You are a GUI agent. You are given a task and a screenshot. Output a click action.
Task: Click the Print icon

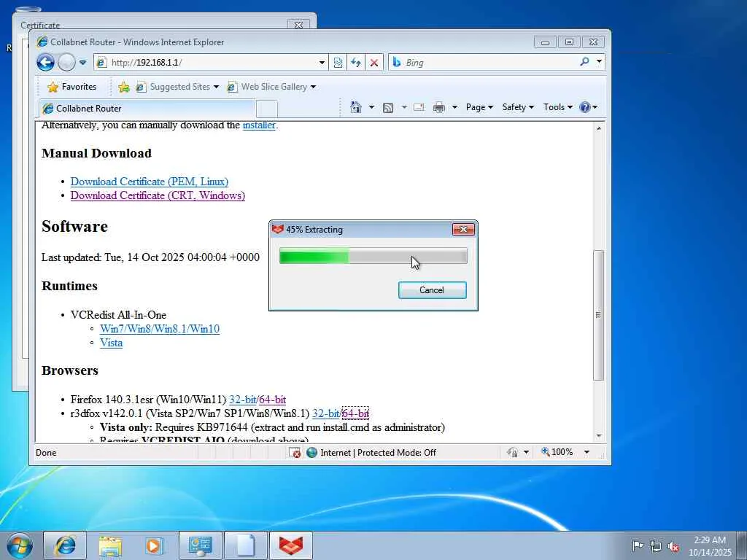pyautogui.click(x=438, y=107)
